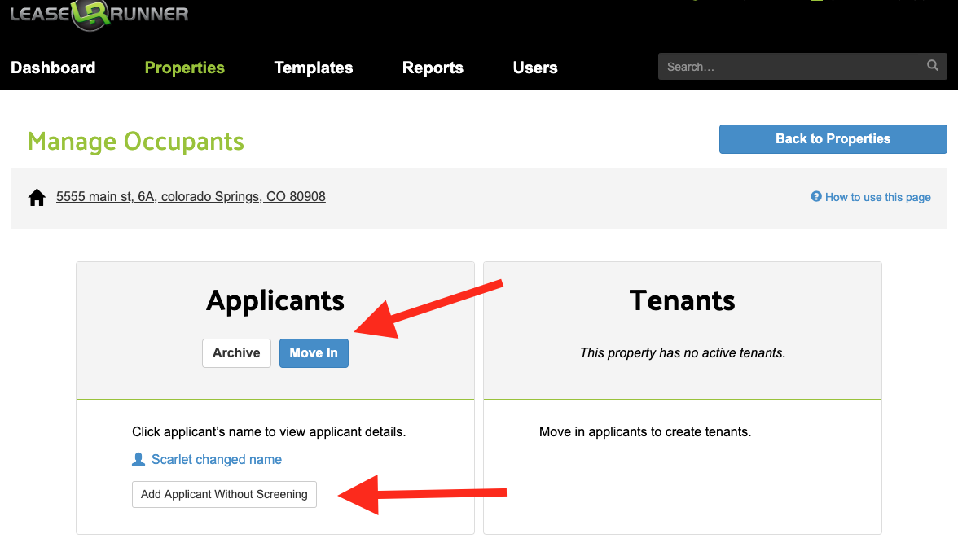The height and width of the screenshot is (560, 958).
Task: Click the Tenants panel heading
Action: pyautogui.click(x=682, y=300)
